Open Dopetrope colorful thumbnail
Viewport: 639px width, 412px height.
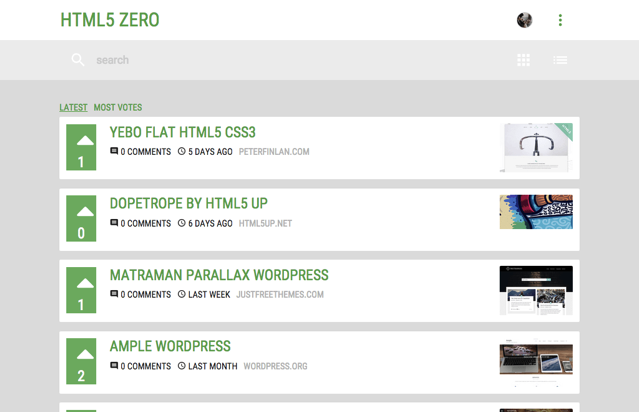pyautogui.click(x=536, y=212)
